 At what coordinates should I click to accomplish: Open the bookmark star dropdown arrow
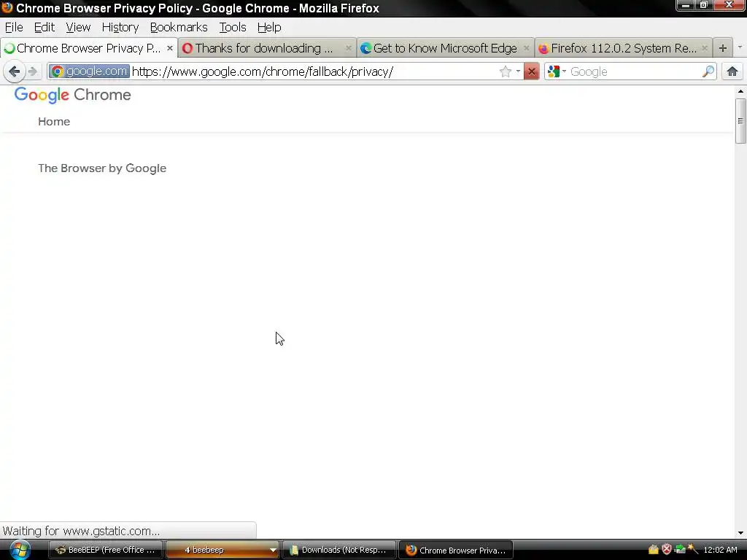point(518,71)
